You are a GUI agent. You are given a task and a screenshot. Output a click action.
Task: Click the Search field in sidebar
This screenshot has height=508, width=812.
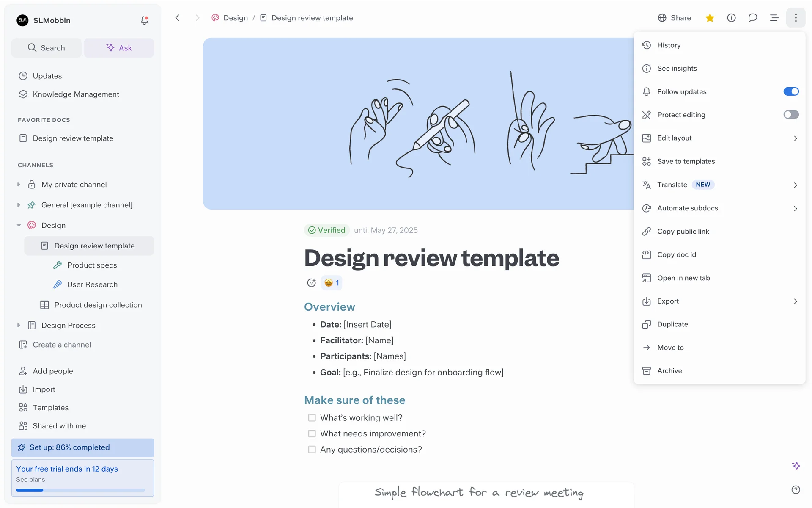47,48
